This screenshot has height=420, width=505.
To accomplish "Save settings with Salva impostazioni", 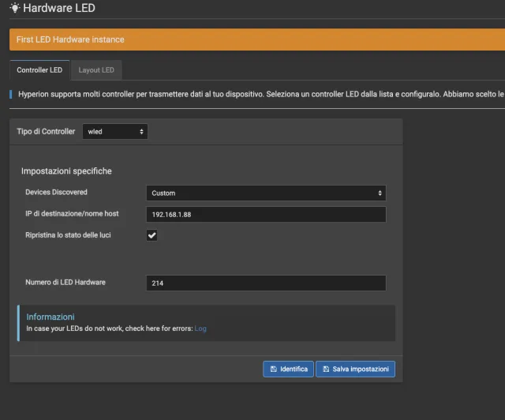I will tap(355, 369).
